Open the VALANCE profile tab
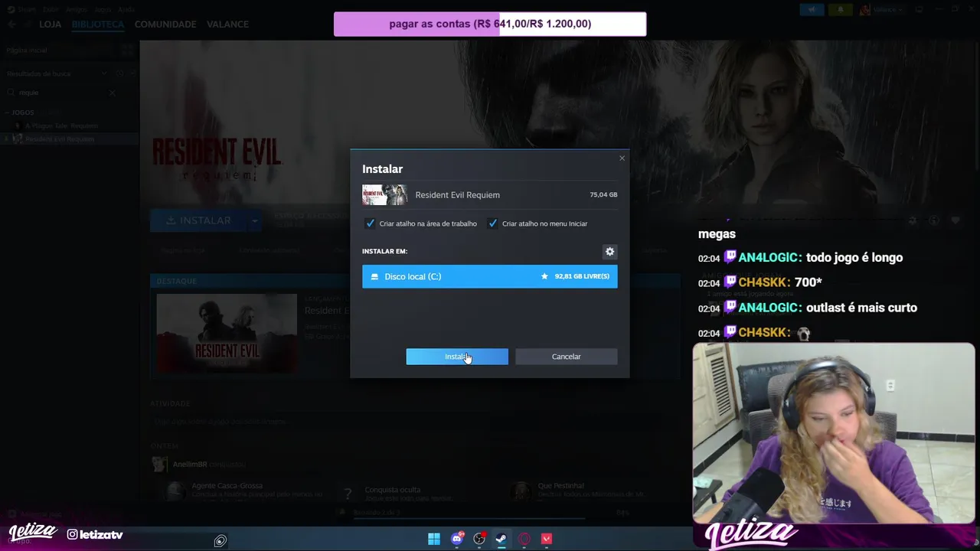This screenshot has width=980, height=551. [x=227, y=24]
